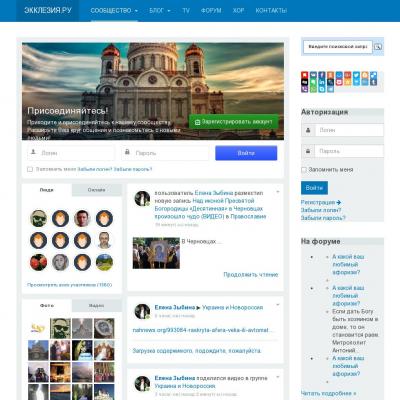Switch to the Видео tab
The height and width of the screenshot is (400, 400).
click(96, 306)
